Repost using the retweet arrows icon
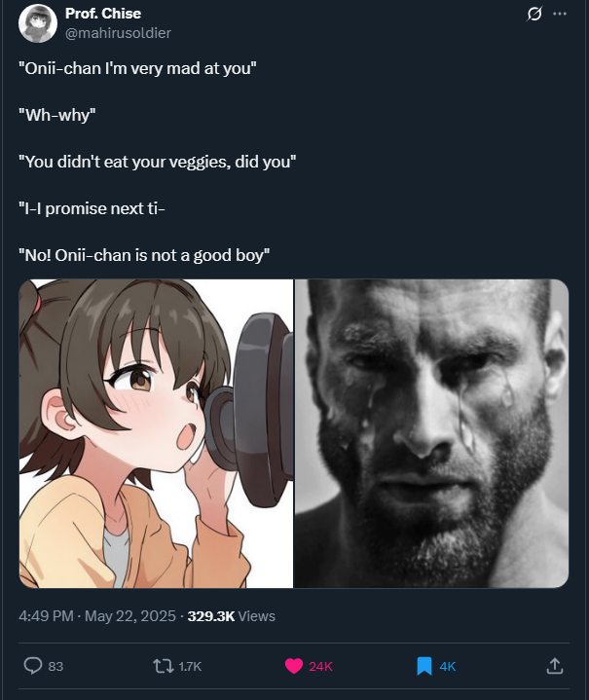This screenshot has width=589, height=700. click(x=164, y=666)
